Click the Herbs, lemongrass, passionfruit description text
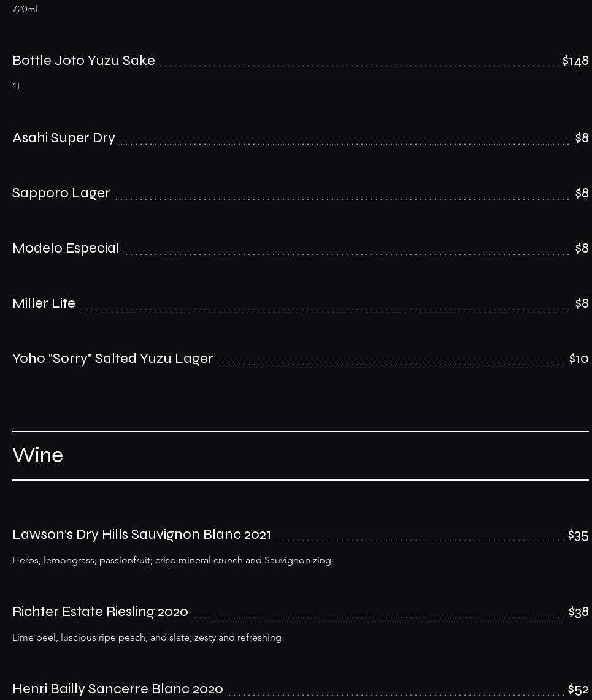Screen dimensions: 592x700 click(x=172, y=560)
